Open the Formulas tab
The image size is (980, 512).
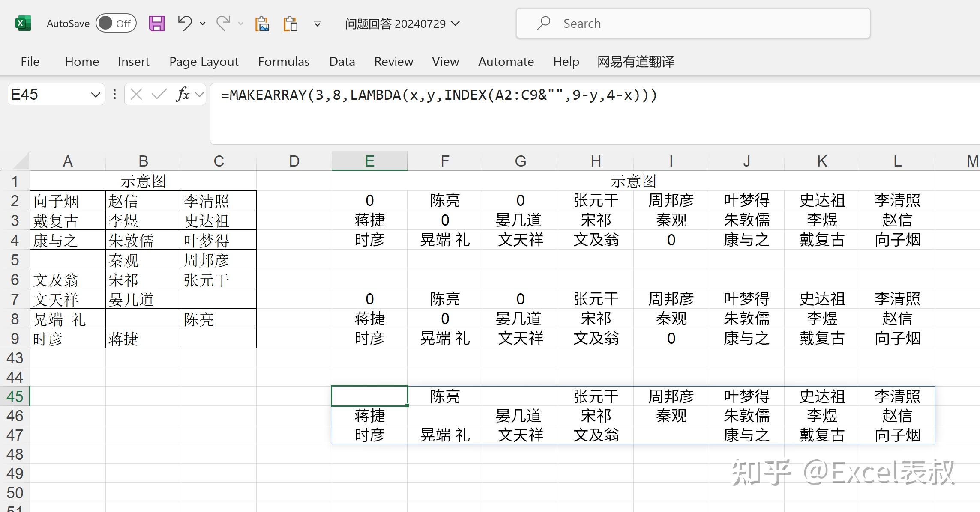point(284,62)
